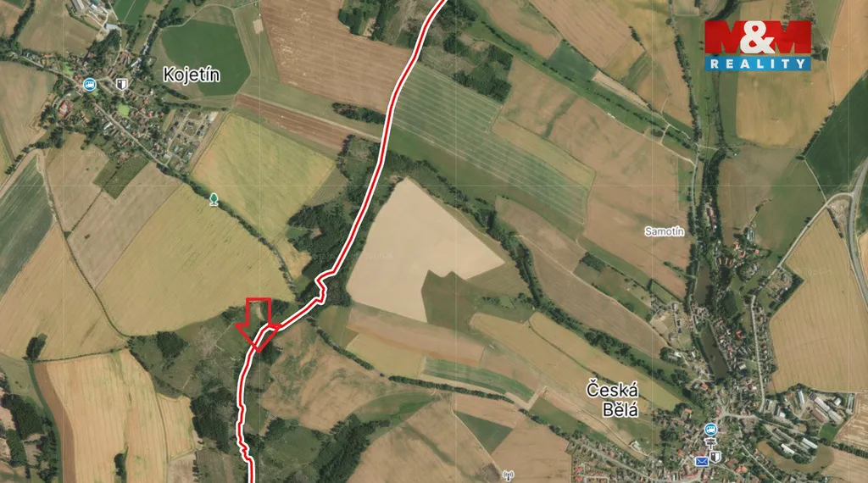Select the signpost icon in Česká Bělá
This screenshot has height=483, width=868.
709,442
